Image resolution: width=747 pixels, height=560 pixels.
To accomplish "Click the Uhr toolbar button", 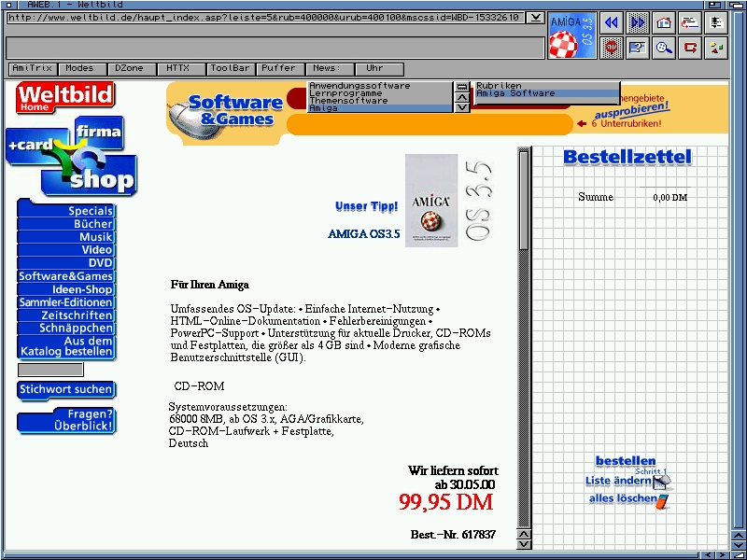I will pyautogui.click(x=380, y=68).
